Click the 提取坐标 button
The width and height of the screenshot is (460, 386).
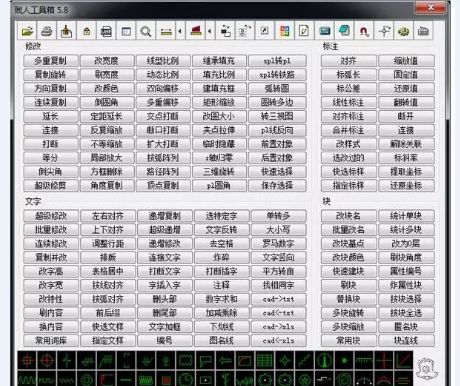click(x=406, y=172)
